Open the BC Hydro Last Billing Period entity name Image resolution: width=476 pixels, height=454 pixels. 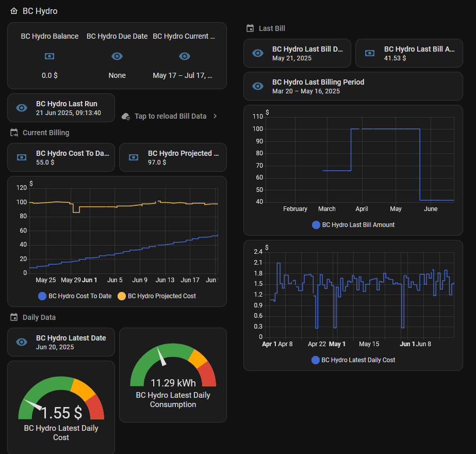(318, 82)
